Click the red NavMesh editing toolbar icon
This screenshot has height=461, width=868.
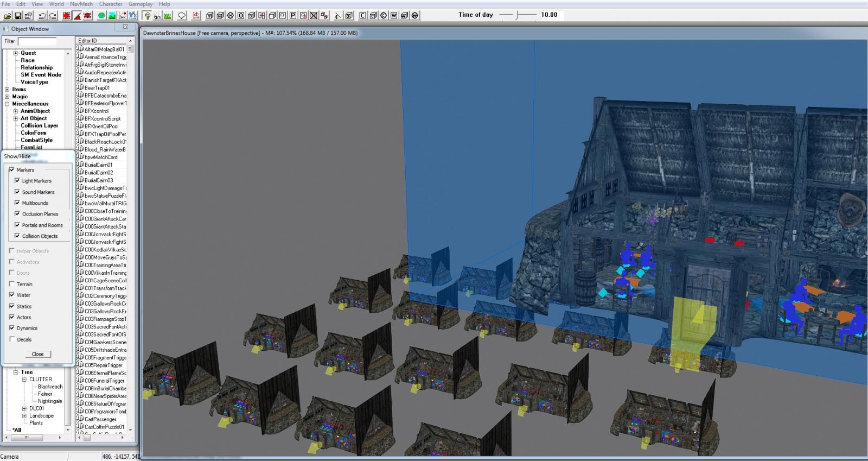point(196,16)
